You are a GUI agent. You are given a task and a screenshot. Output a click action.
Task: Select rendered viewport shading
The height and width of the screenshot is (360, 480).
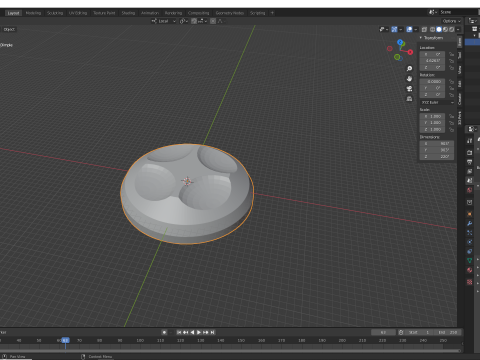[x=452, y=29]
